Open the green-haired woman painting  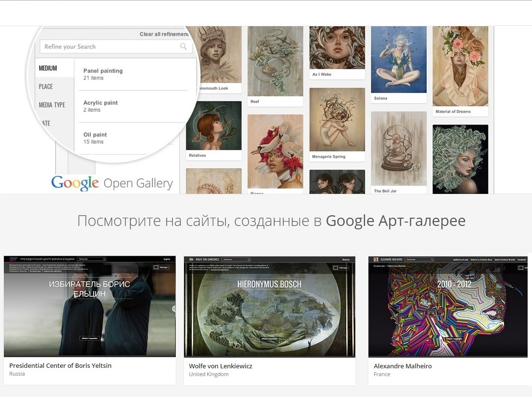pos(461,159)
